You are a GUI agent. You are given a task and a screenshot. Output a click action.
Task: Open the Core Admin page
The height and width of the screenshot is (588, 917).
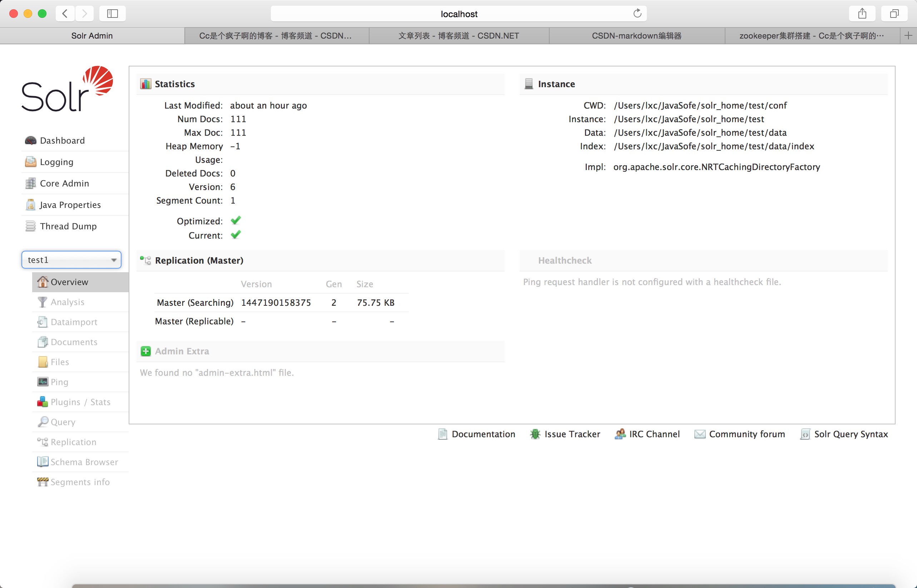65,183
